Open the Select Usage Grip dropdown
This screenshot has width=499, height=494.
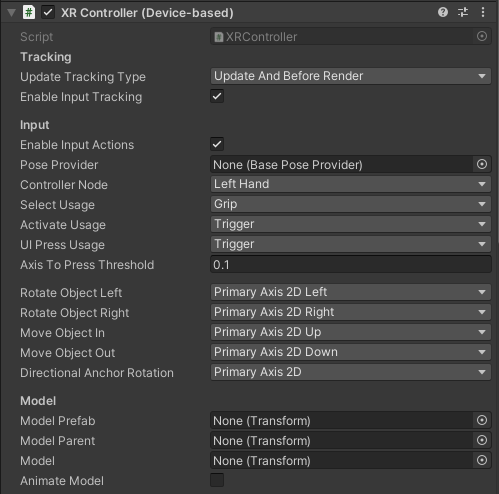pyautogui.click(x=351, y=204)
